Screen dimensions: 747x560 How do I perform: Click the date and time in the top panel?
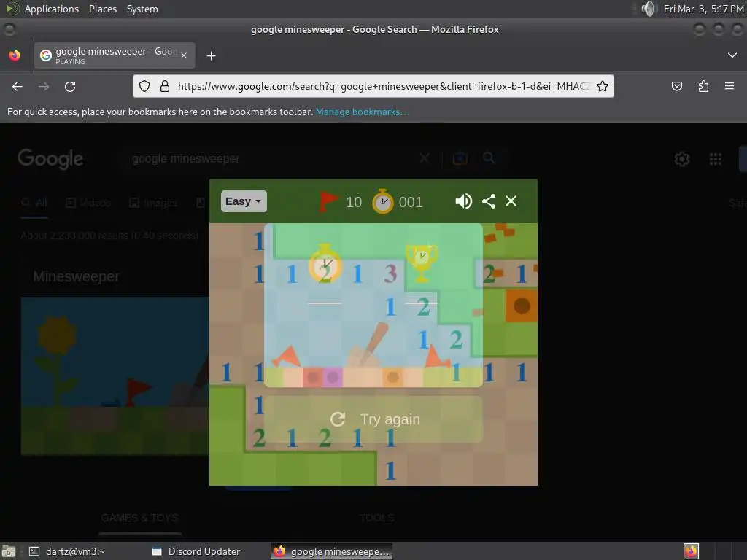(703, 9)
